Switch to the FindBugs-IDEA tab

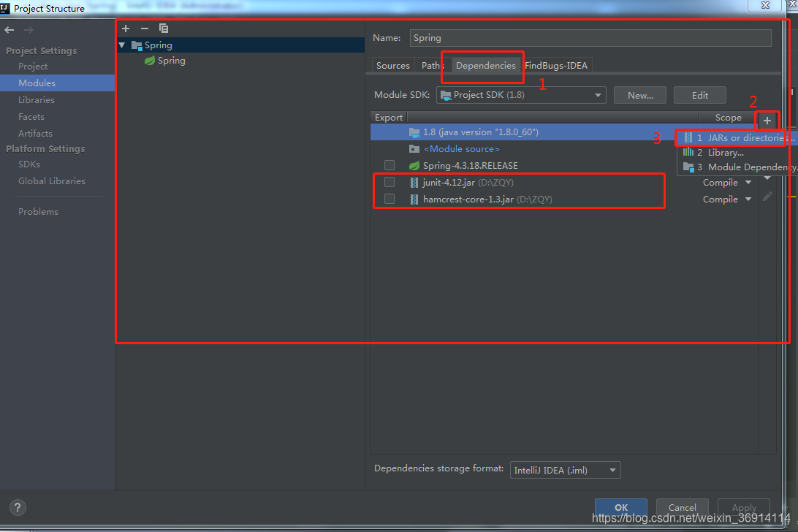click(555, 65)
